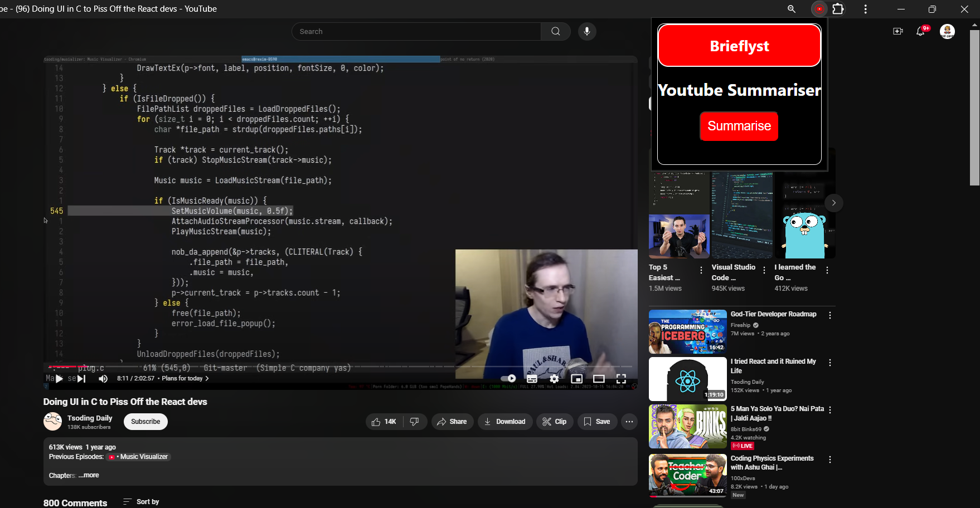This screenshot has width=980, height=508.
Task: Open the 'I learned the Go' short thumbnail
Action: point(804,215)
